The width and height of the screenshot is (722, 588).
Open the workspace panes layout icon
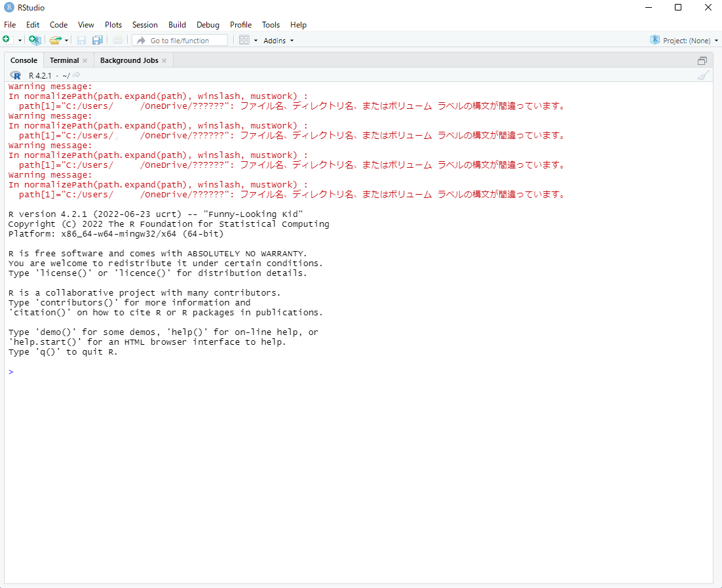coord(244,40)
